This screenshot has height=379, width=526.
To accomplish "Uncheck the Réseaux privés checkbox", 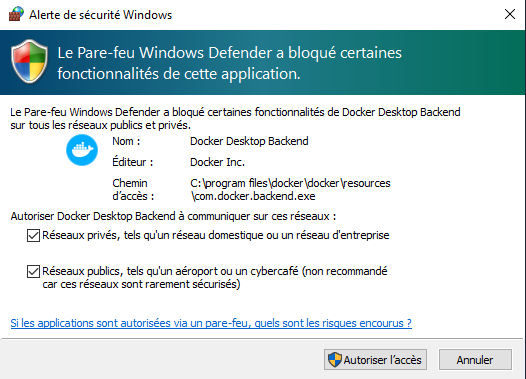I will 33,235.
